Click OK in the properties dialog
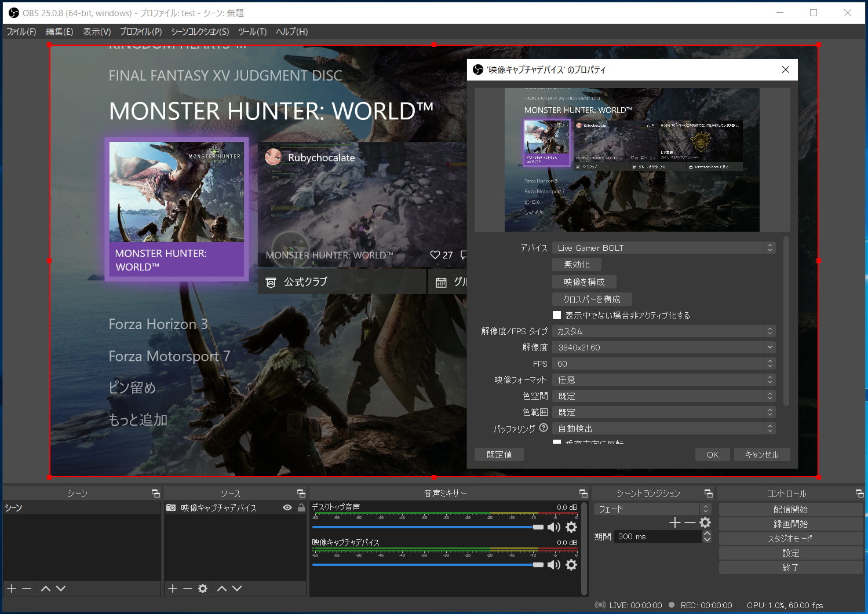868x614 pixels. point(713,455)
